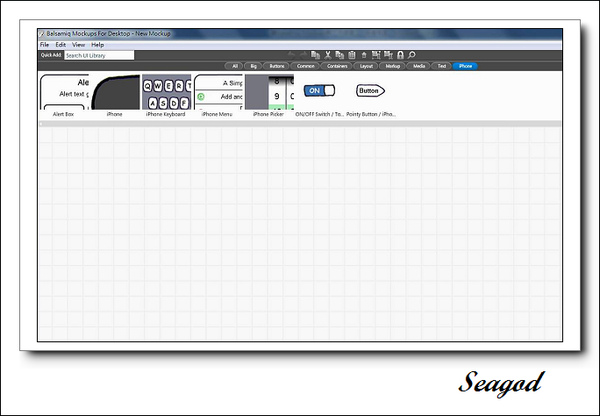This screenshot has height=416, width=600.
Task: Click the Cut scissors icon
Action: 328,55
